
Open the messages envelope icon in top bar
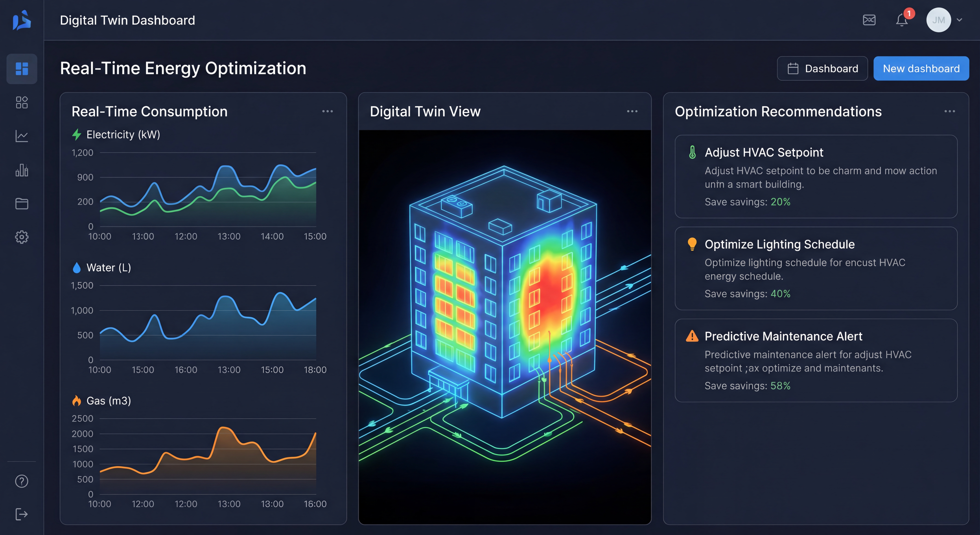coord(869,20)
